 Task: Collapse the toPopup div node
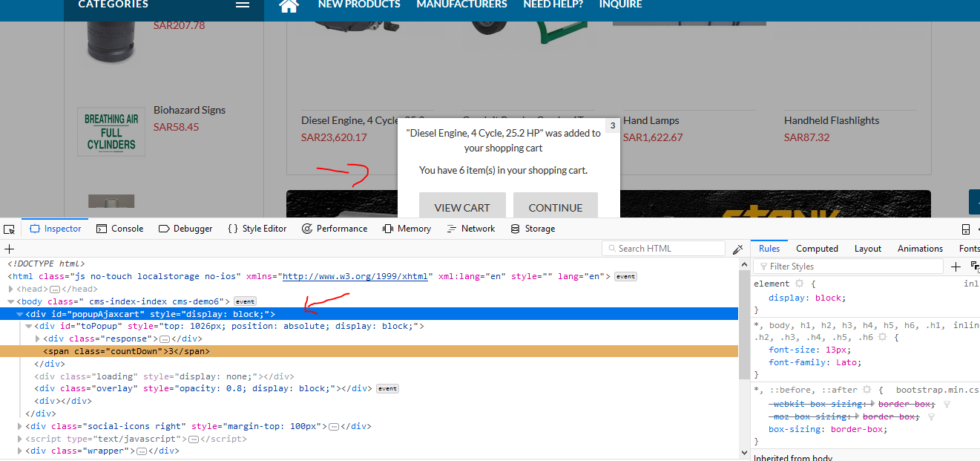pos(29,327)
